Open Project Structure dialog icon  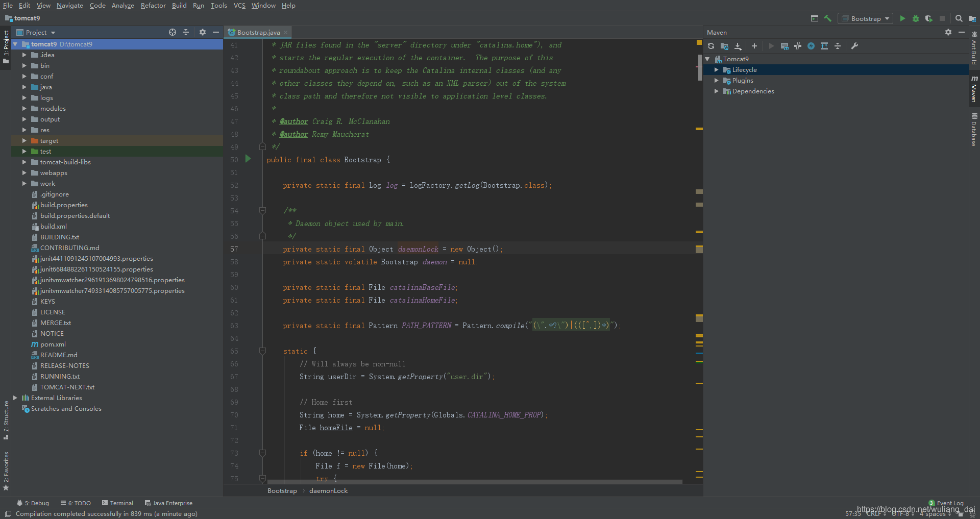972,18
